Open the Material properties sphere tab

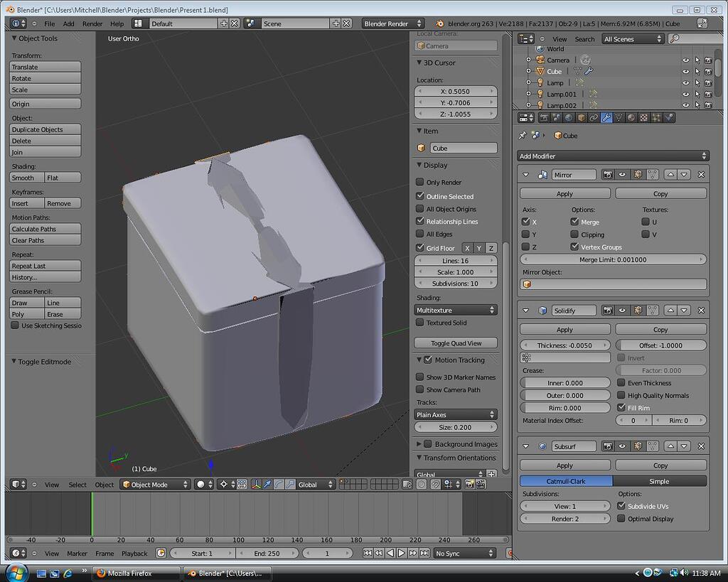tap(631, 118)
